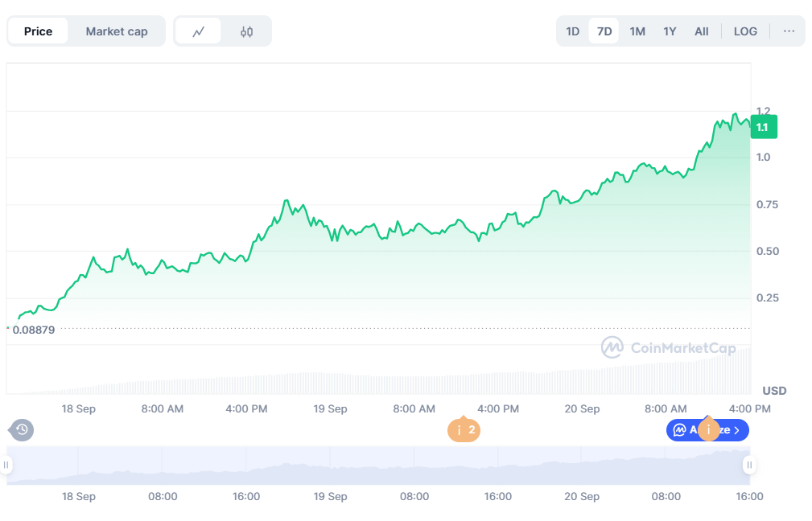
Task: Click the mini navigator chart at 19 Sep
Action: 330,466
